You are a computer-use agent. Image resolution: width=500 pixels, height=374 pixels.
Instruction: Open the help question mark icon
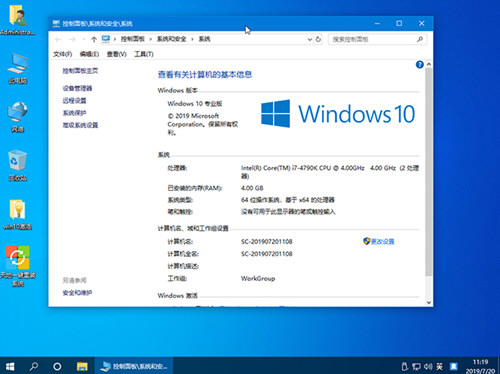coord(420,65)
